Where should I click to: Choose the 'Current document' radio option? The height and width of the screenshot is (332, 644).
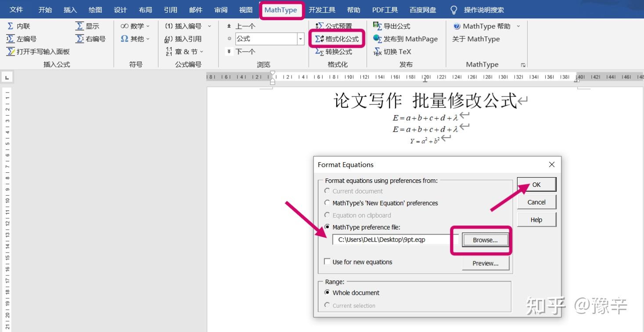point(327,191)
